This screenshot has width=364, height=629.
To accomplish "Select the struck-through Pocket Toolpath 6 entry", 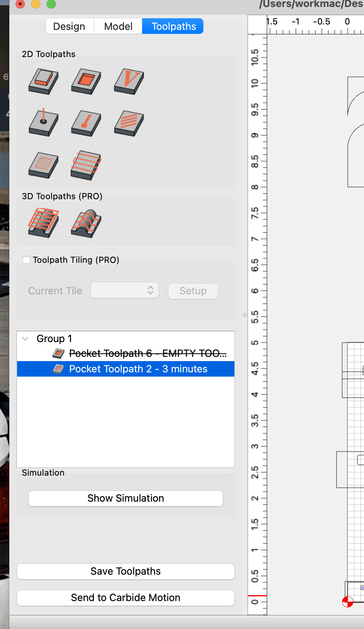I will [x=147, y=353].
